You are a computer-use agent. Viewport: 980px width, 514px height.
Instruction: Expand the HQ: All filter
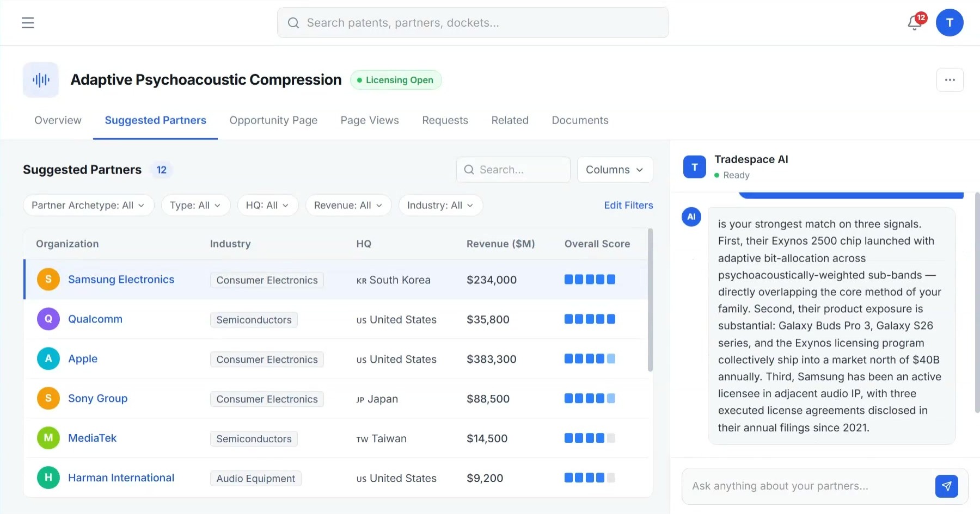click(x=267, y=205)
